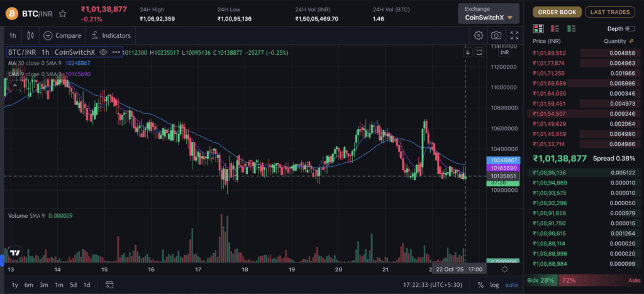Hide the BTC/INR series using eye icon
644x294 pixels.
tap(103, 52)
